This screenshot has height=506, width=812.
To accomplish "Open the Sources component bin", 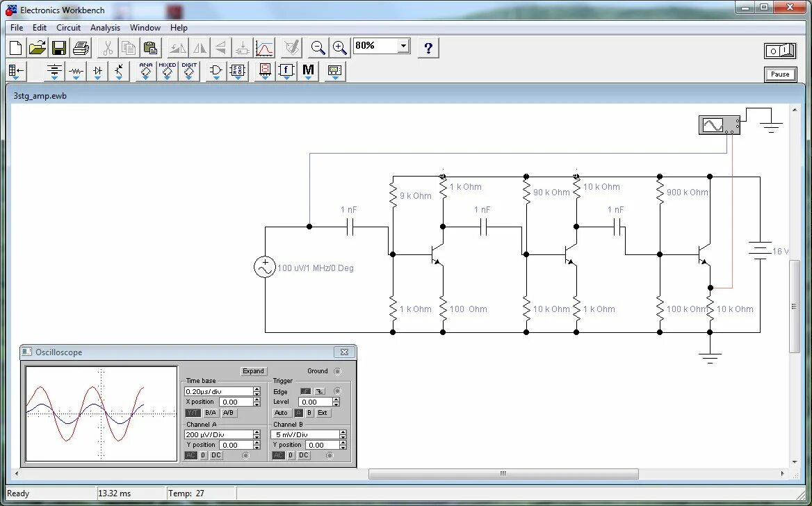I will pyautogui.click(x=54, y=71).
